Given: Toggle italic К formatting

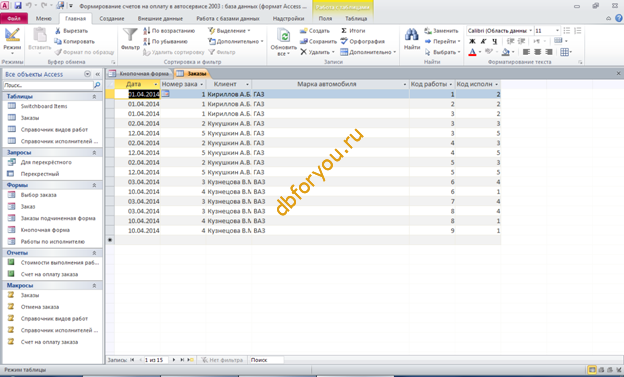Looking at the screenshot, I should tap(484, 41).
